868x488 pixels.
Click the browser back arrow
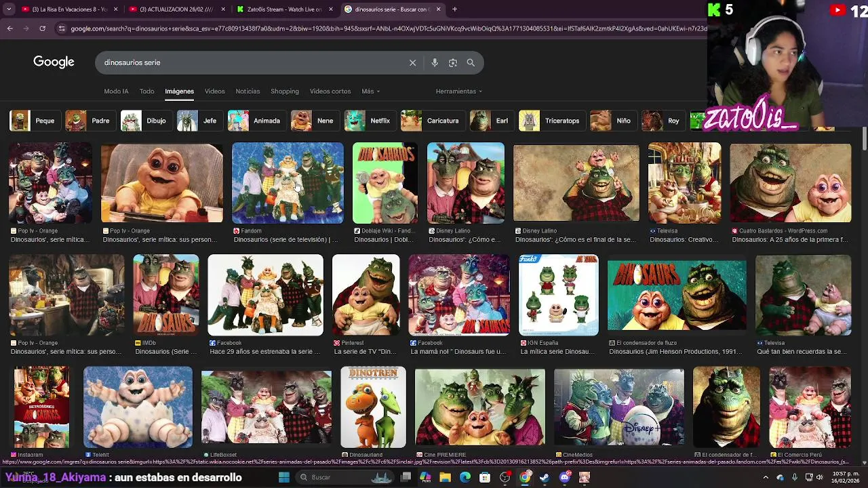pos(9,28)
